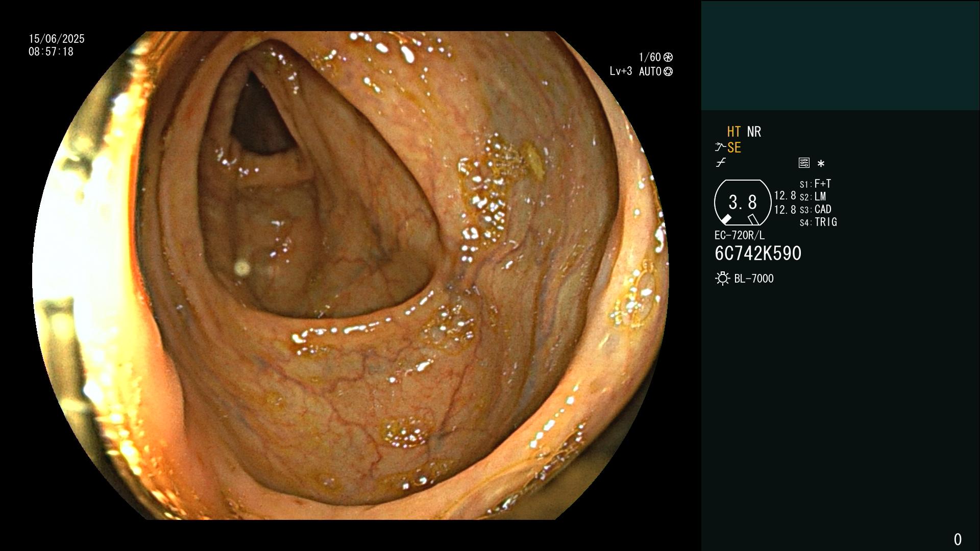Click the scope model EC-720R/L text
Screen dimensions: 980x551
click(x=740, y=235)
